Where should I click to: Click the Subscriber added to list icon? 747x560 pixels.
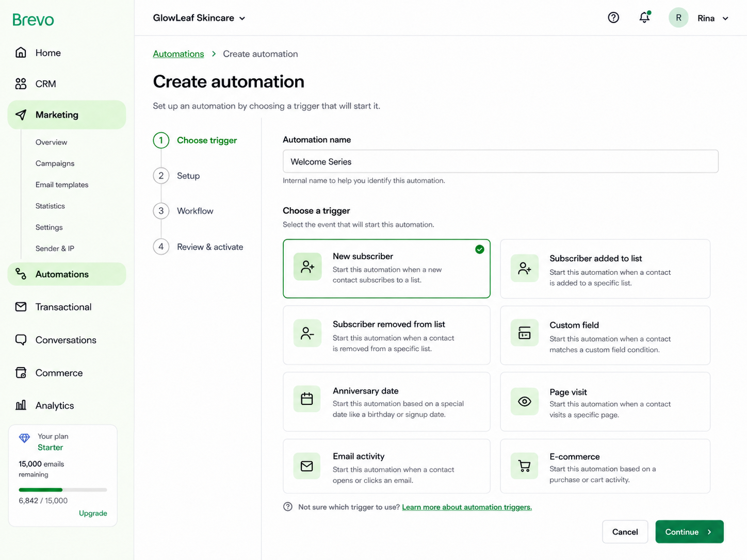coord(525,268)
